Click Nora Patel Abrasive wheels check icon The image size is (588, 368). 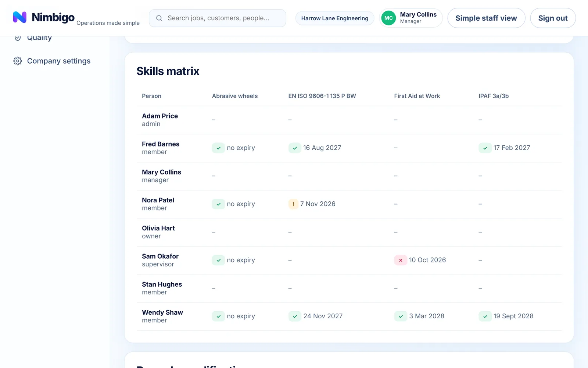(x=218, y=204)
